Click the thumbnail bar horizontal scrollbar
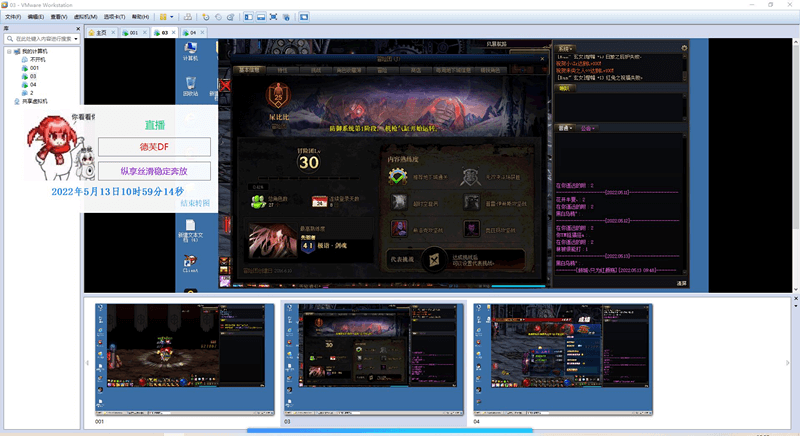The width and height of the screenshot is (800, 436). point(390,431)
